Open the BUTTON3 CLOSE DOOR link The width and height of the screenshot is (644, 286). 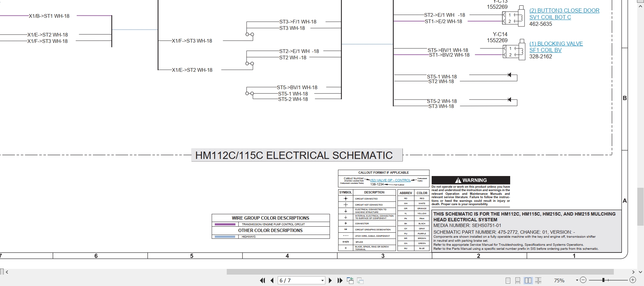pyautogui.click(x=564, y=10)
